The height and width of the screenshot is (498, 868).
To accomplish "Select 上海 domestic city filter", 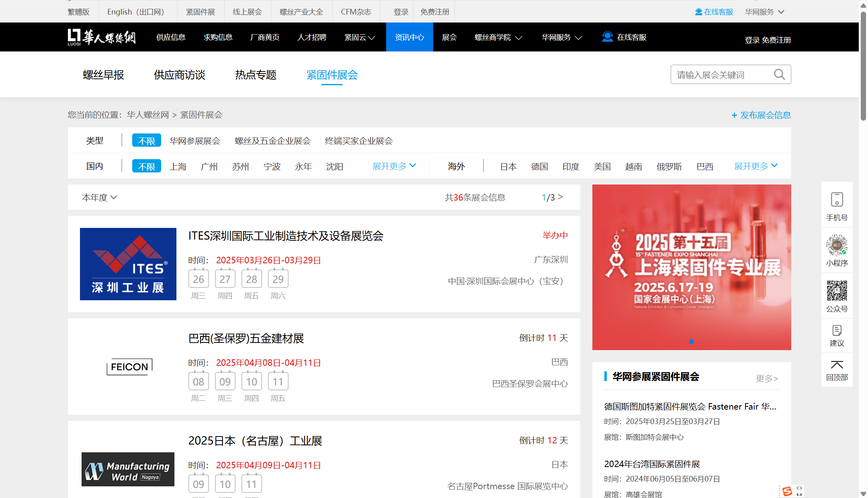I will pyautogui.click(x=178, y=166).
